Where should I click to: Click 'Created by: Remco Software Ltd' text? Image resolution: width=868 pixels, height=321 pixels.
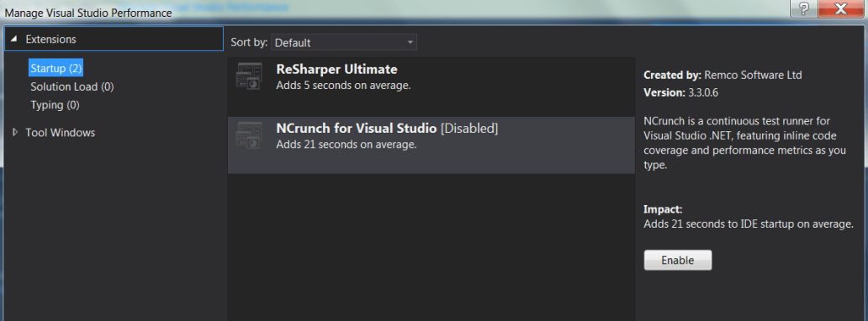point(722,75)
